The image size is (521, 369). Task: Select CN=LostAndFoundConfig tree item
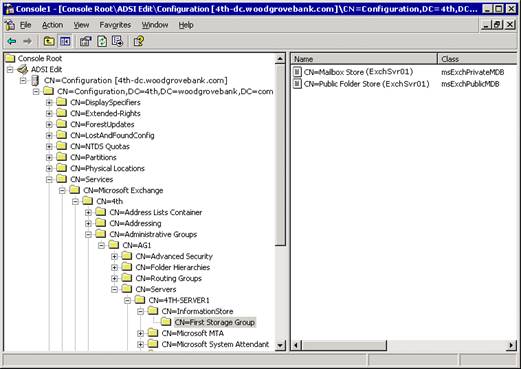click(112, 135)
